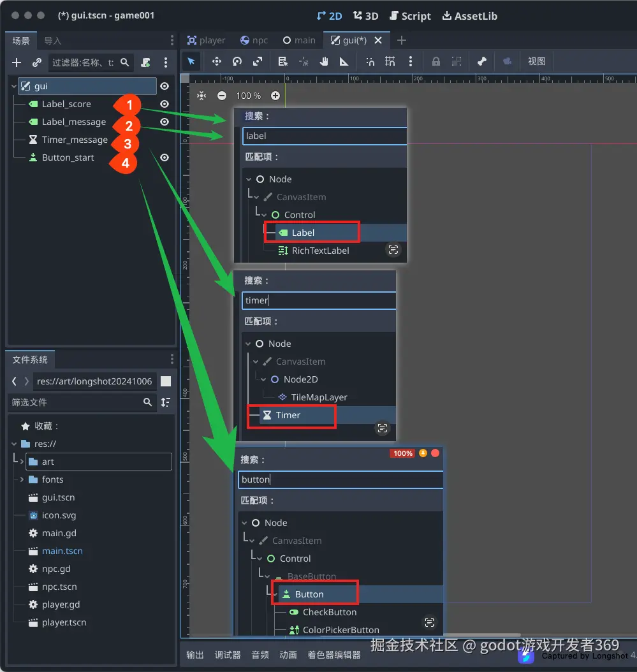Click the change pivot tool icon
Viewport: 637px width, 672px height.
(304, 61)
